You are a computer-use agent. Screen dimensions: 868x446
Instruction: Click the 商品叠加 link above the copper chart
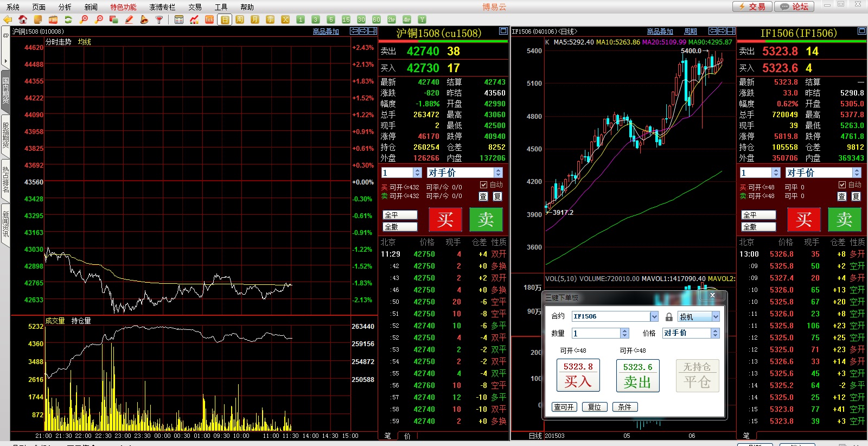(x=325, y=31)
